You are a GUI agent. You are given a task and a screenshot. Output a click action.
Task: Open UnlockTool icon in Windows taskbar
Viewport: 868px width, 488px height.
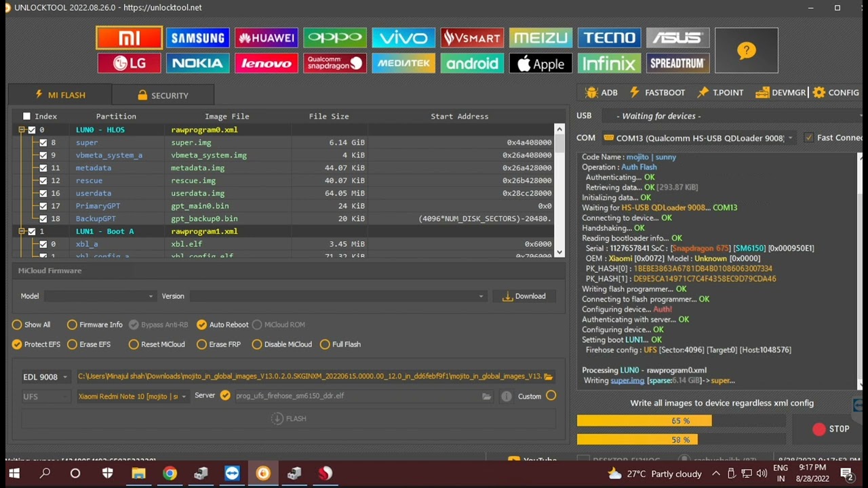(263, 473)
